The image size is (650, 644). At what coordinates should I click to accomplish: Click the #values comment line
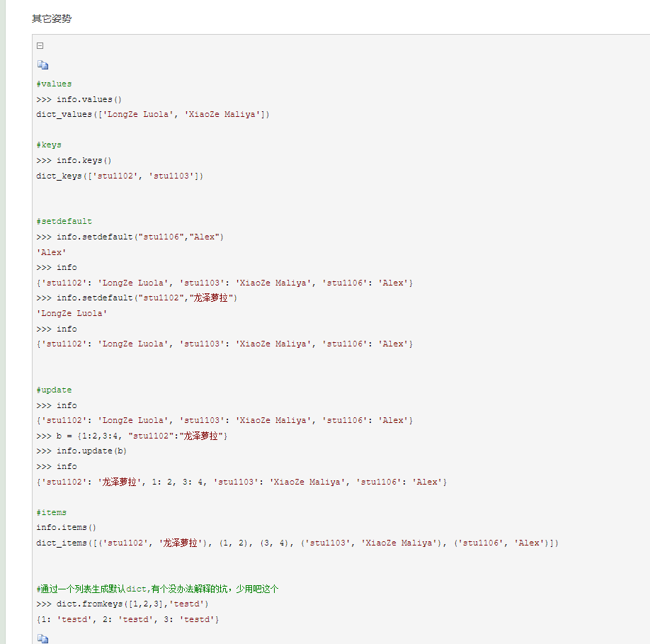click(x=54, y=84)
